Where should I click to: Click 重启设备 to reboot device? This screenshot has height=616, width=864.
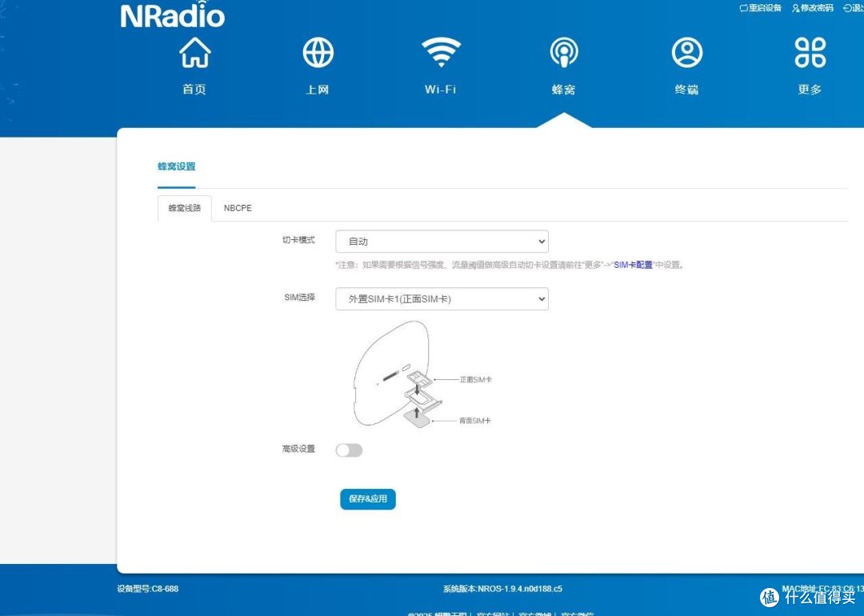761,8
